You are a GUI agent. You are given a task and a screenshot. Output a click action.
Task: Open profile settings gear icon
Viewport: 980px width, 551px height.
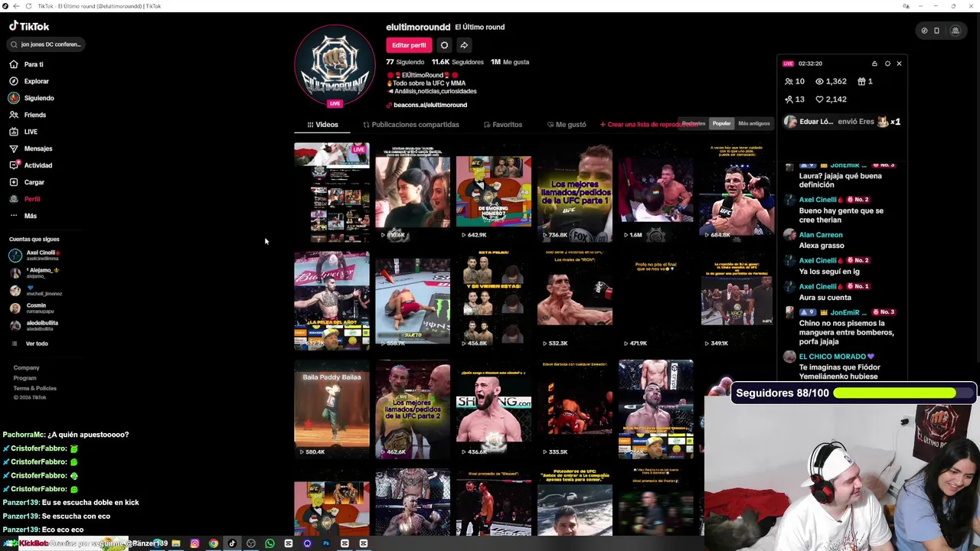[x=444, y=45]
